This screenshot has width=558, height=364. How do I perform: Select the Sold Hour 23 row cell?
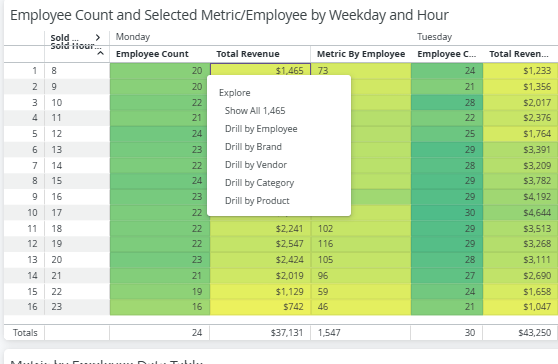(x=77, y=307)
